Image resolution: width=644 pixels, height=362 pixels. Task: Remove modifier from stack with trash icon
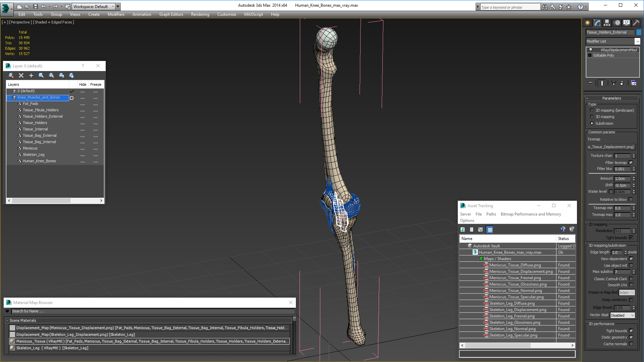click(x=622, y=83)
